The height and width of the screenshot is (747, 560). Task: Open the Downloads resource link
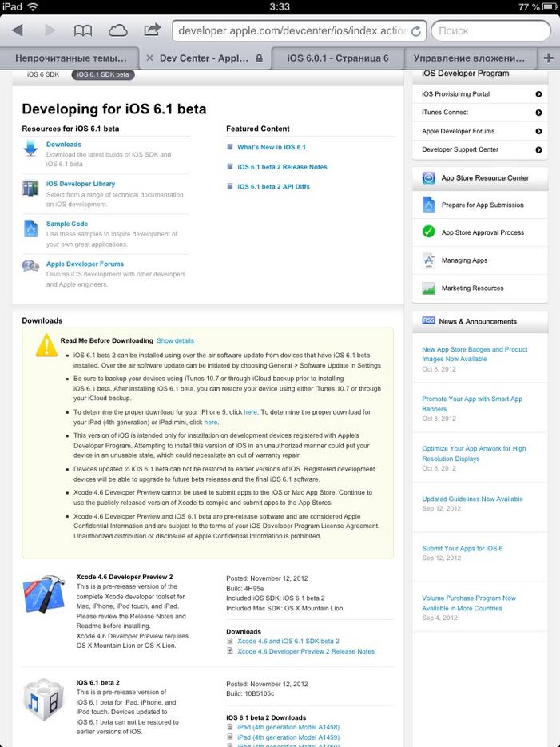pos(64,145)
